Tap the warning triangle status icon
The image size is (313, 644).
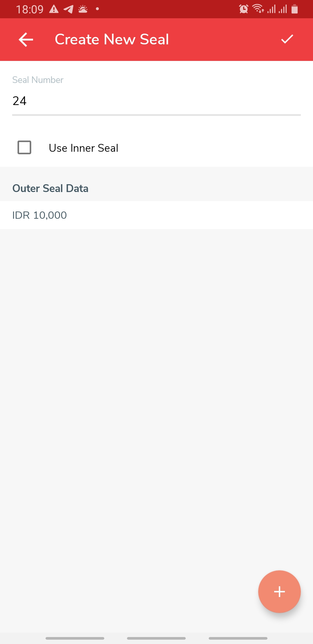click(x=54, y=9)
